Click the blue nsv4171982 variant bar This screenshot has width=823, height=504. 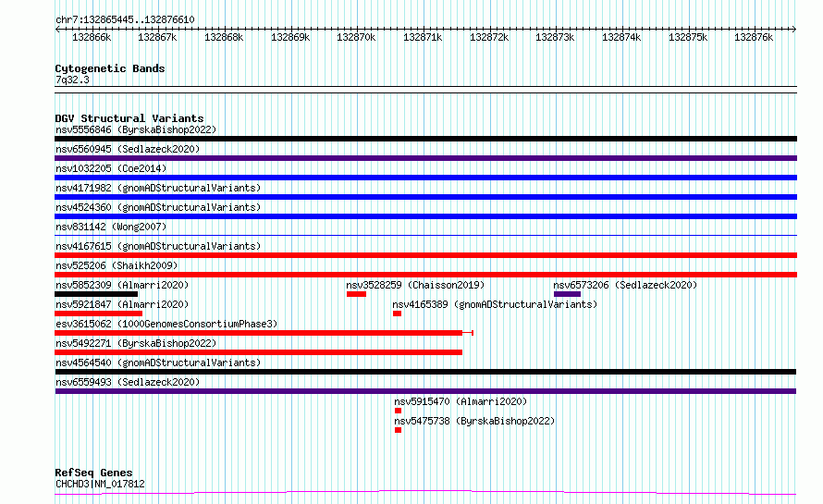tap(425, 197)
